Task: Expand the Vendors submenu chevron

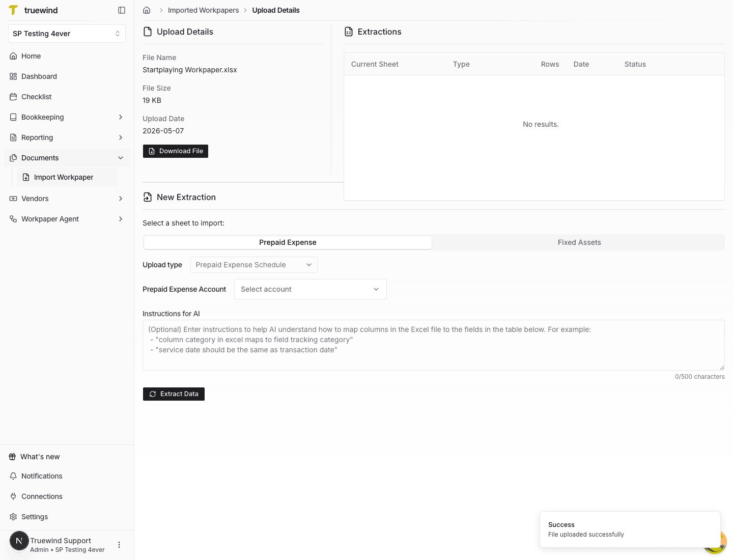Action: [121, 199]
